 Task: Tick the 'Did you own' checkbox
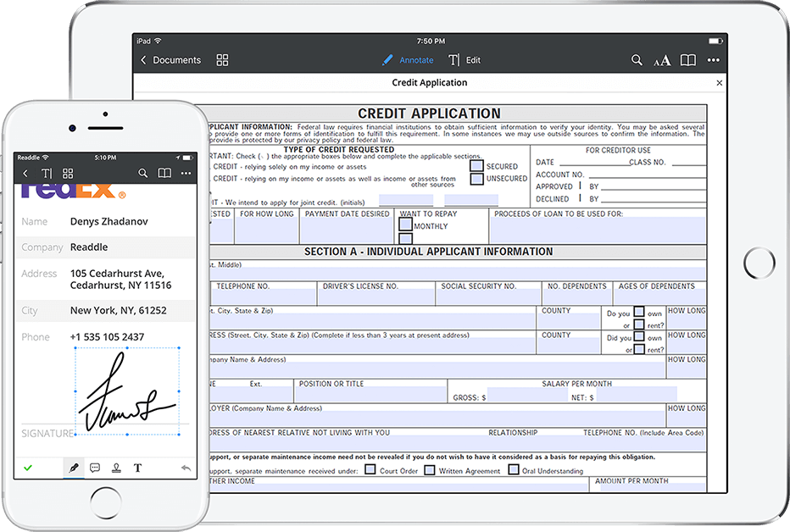(x=639, y=336)
